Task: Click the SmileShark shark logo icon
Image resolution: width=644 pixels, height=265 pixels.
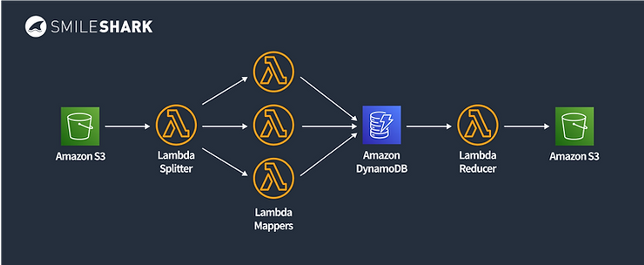Action: pyautogui.click(x=36, y=26)
